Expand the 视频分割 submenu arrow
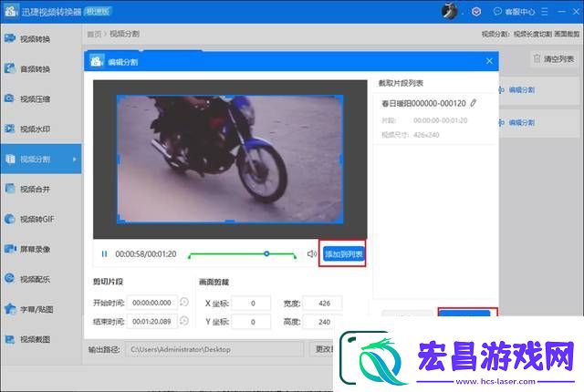 click(75, 160)
